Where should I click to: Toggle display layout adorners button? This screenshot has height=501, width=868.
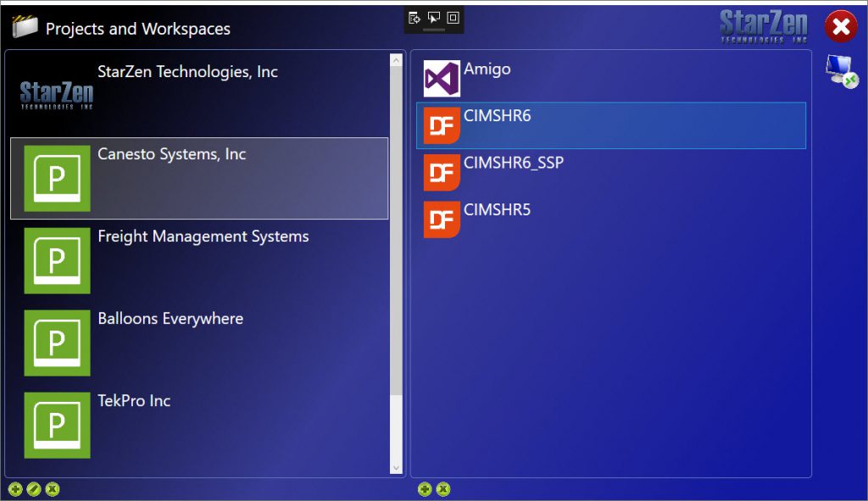[453, 18]
